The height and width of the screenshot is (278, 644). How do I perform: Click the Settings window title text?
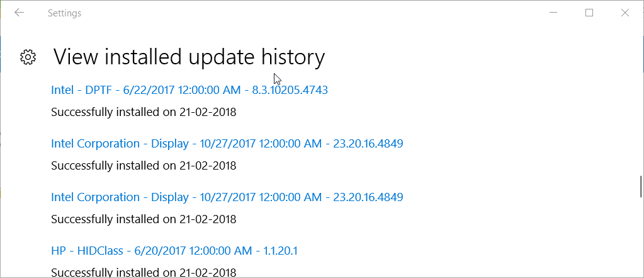pyautogui.click(x=64, y=13)
